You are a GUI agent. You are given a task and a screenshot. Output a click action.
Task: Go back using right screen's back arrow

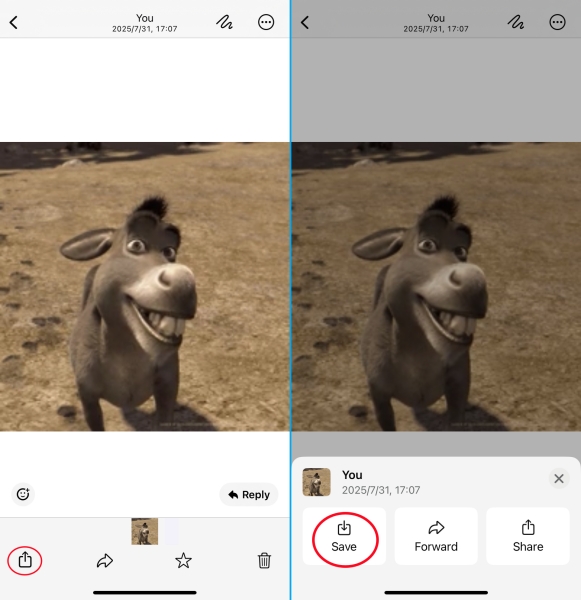[305, 23]
